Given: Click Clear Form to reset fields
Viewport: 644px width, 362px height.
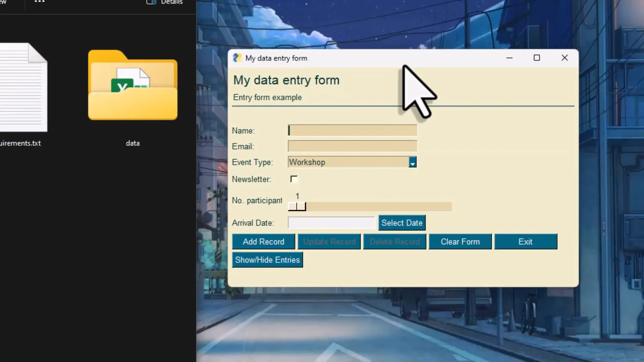Looking at the screenshot, I should click(460, 241).
